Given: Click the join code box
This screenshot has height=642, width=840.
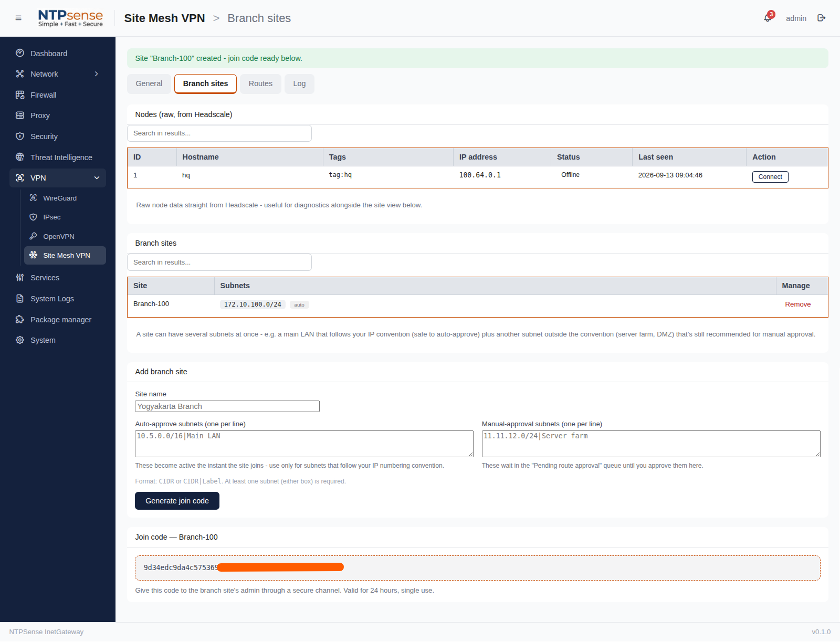Looking at the screenshot, I should [x=478, y=568].
